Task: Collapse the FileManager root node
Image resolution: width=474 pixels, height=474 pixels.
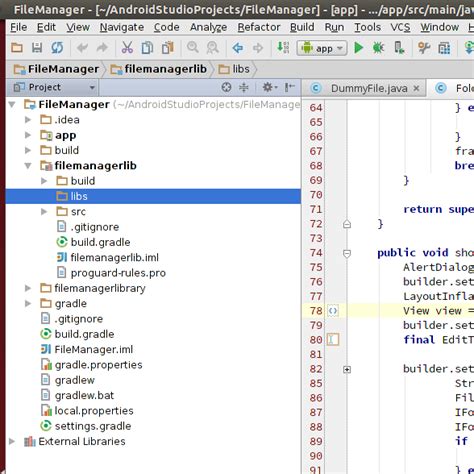Action: pos(12,105)
